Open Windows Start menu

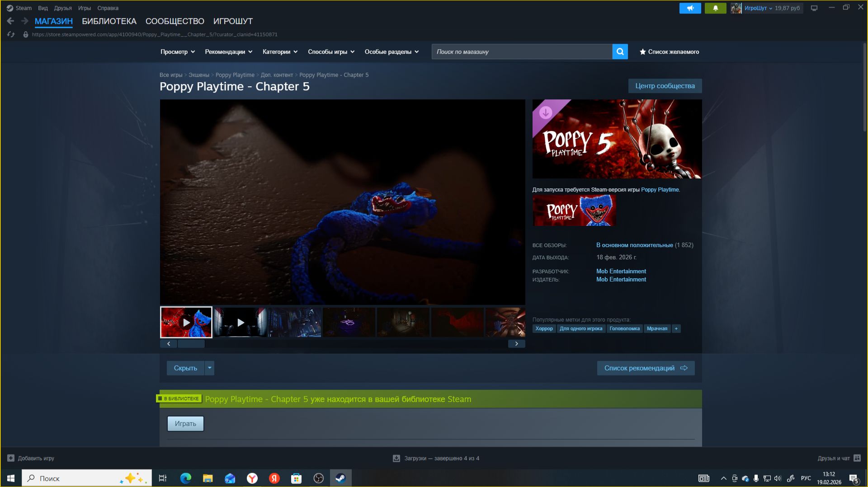tap(11, 478)
